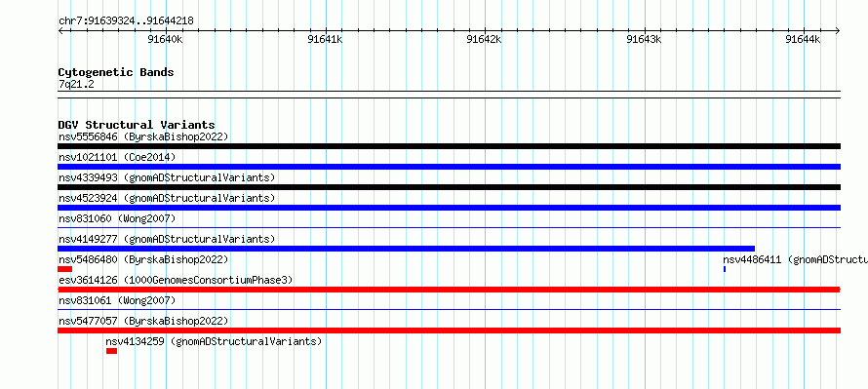
Task: Click the blue bar under nsv4523924
Action: click(x=449, y=208)
